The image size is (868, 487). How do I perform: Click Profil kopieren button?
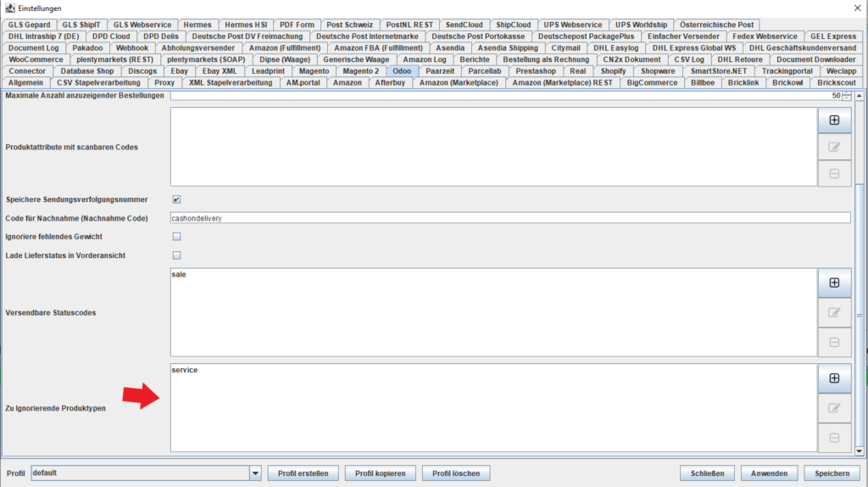[x=381, y=473]
